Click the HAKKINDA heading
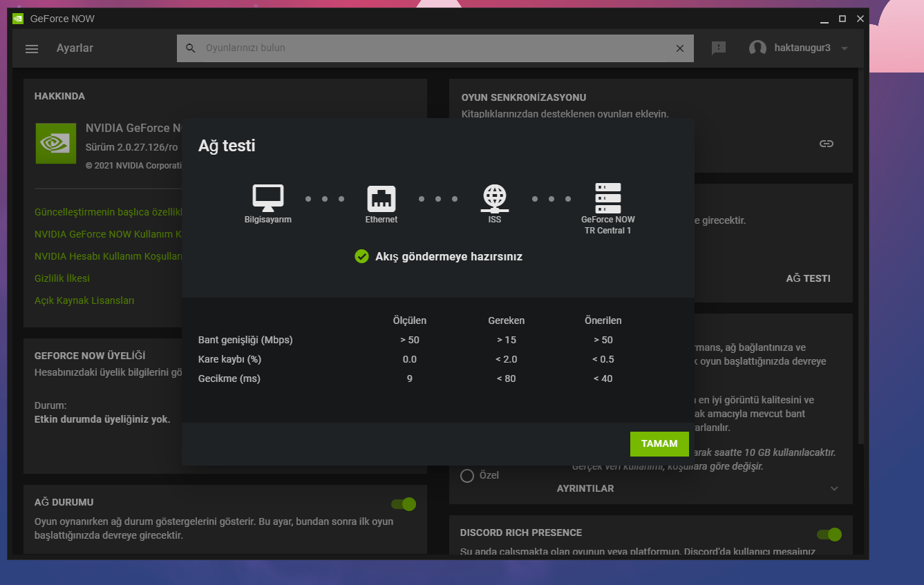The height and width of the screenshot is (585, 924). point(60,96)
